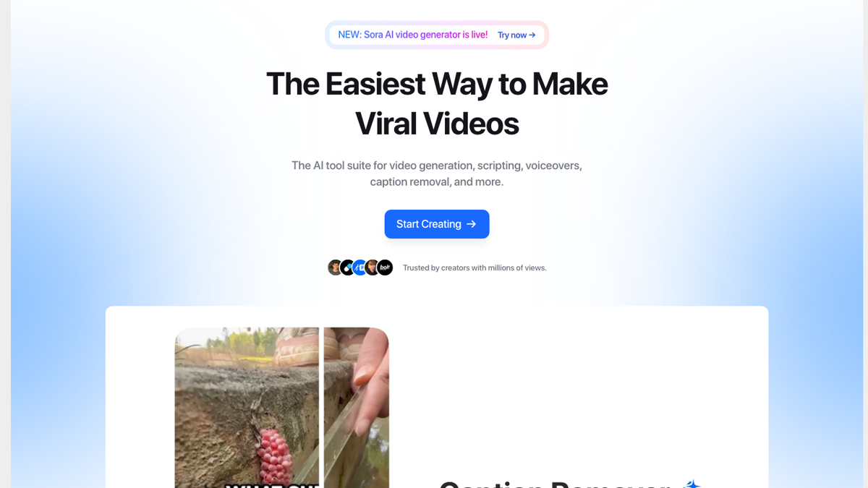Screen dimensions: 868x488
Task: Click the empty white card area above Caption Remover
Action: pyautogui.click(x=579, y=390)
